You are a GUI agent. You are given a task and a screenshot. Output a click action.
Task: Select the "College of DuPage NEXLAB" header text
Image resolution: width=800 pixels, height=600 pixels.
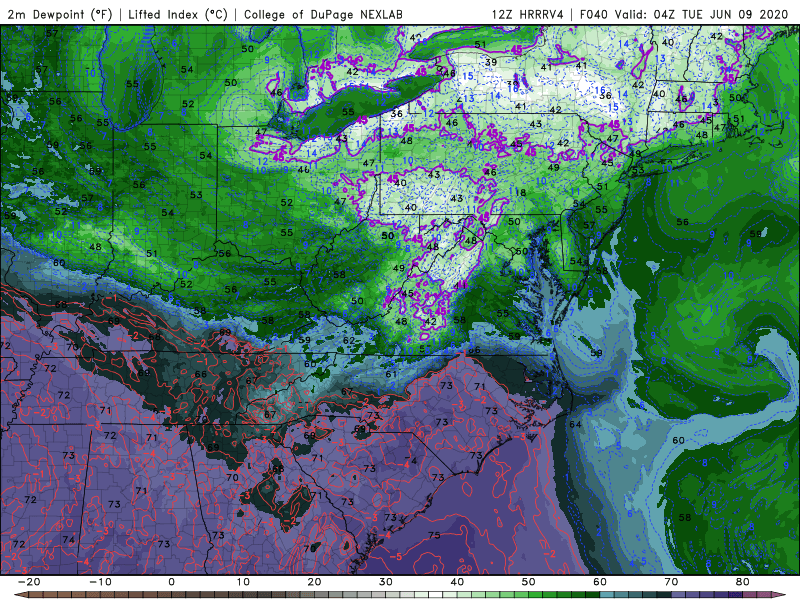tap(323, 14)
